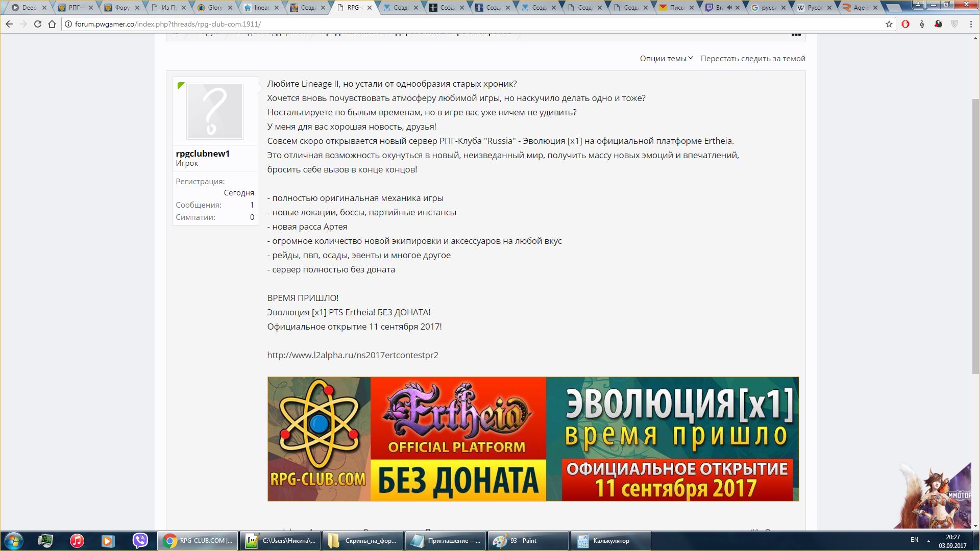
Task: Mute the audio on the Twitch tab
Action: point(730,8)
